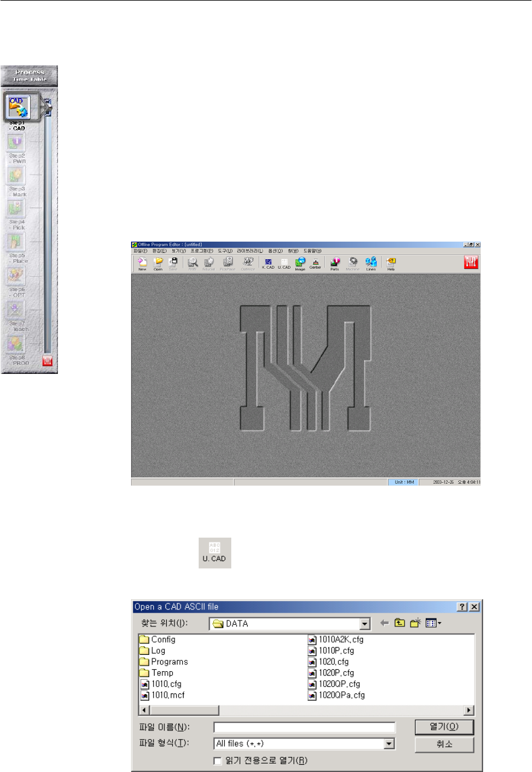Select the Programs folder
Image resolution: width=532 pixels, height=772 pixels.
[x=164, y=661]
